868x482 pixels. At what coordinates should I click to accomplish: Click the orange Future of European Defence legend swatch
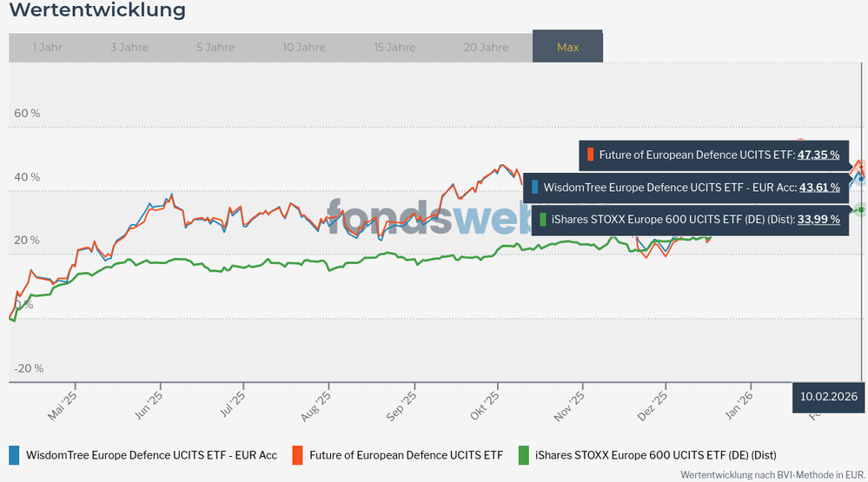pyautogui.click(x=297, y=455)
